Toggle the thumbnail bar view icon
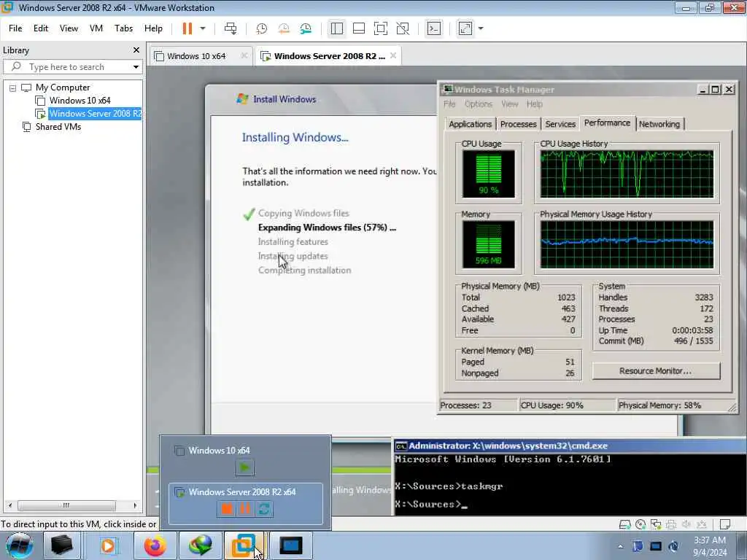747x560 pixels. pyautogui.click(x=359, y=28)
